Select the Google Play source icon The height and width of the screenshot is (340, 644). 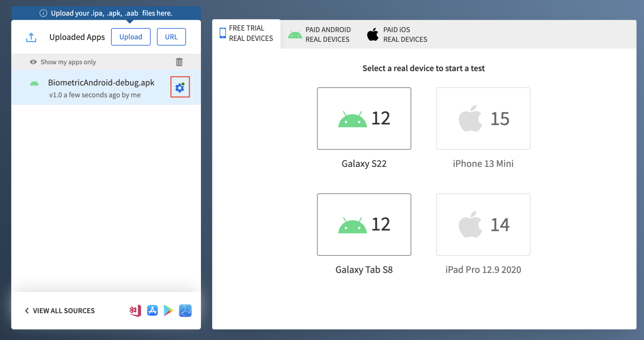click(x=169, y=310)
